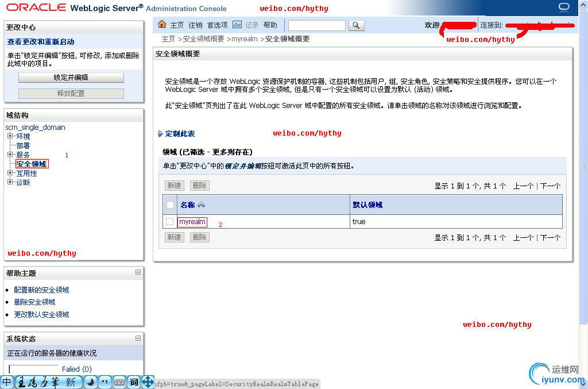Click lower 下一个 pagination link
Image resolution: width=588 pixels, height=389 pixels.
(551, 237)
